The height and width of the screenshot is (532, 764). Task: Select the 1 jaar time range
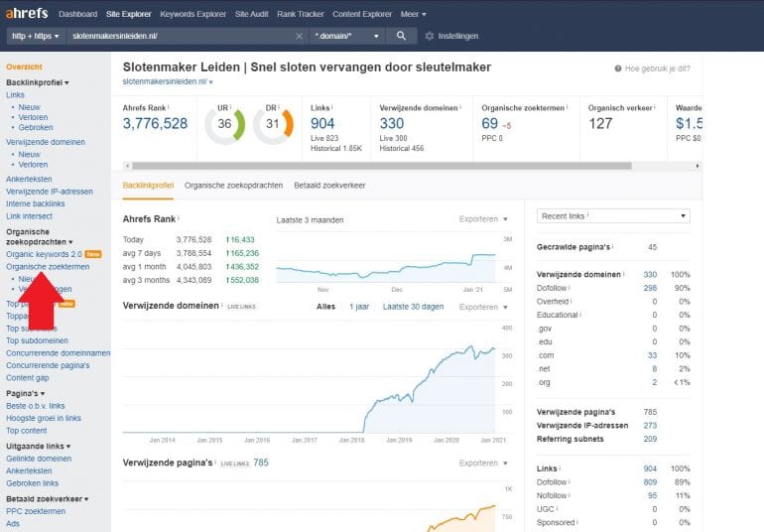[359, 307]
